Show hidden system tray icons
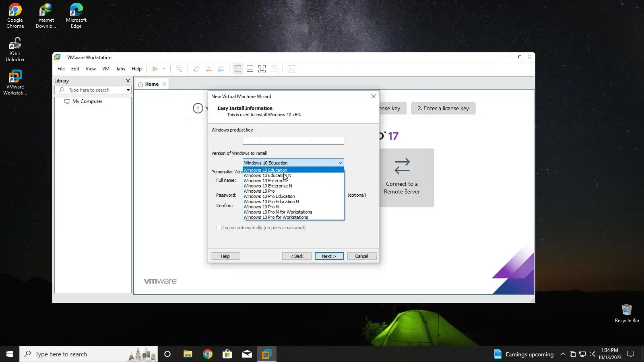The height and width of the screenshot is (362, 644). click(563, 354)
